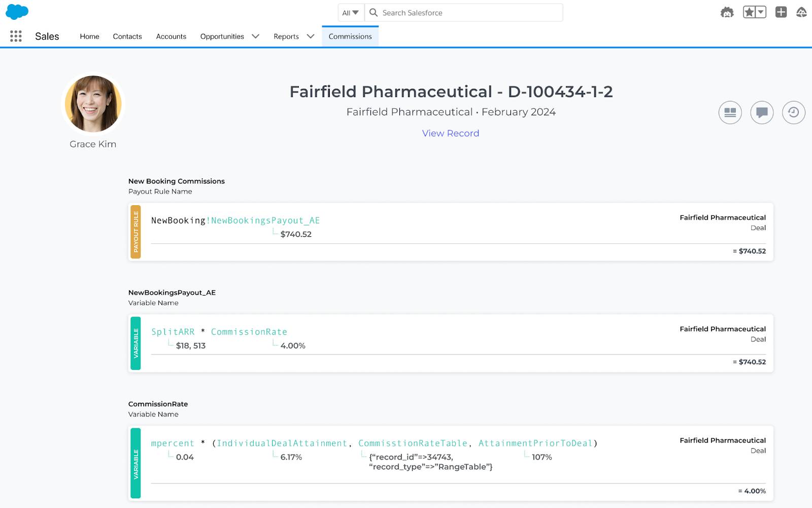This screenshot has width=812, height=508.
Task: Open the Opportunities tab
Action: click(x=222, y=37)
